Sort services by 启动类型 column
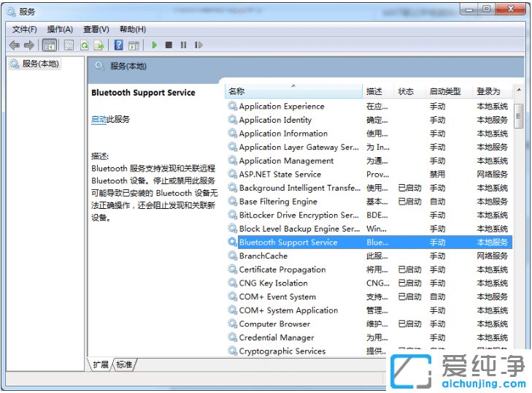Viewport: 532px width, 393px height. pos(445,92)
